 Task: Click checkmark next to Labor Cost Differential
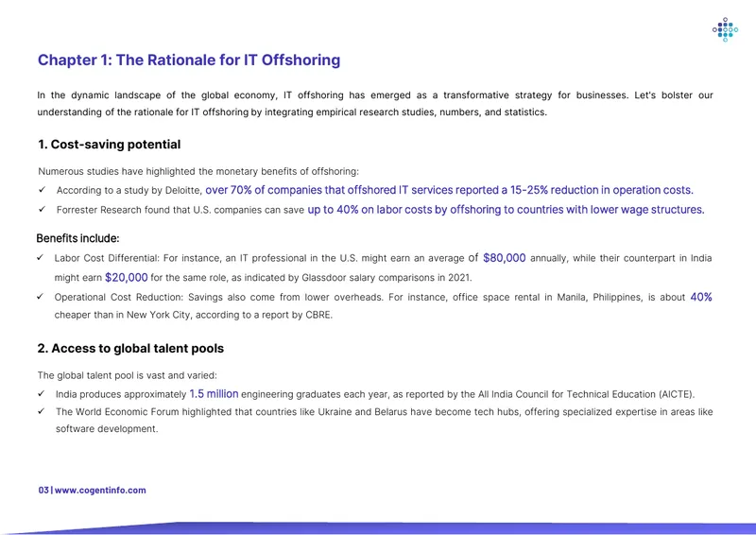pyautogui.click(x=40, y=258)
